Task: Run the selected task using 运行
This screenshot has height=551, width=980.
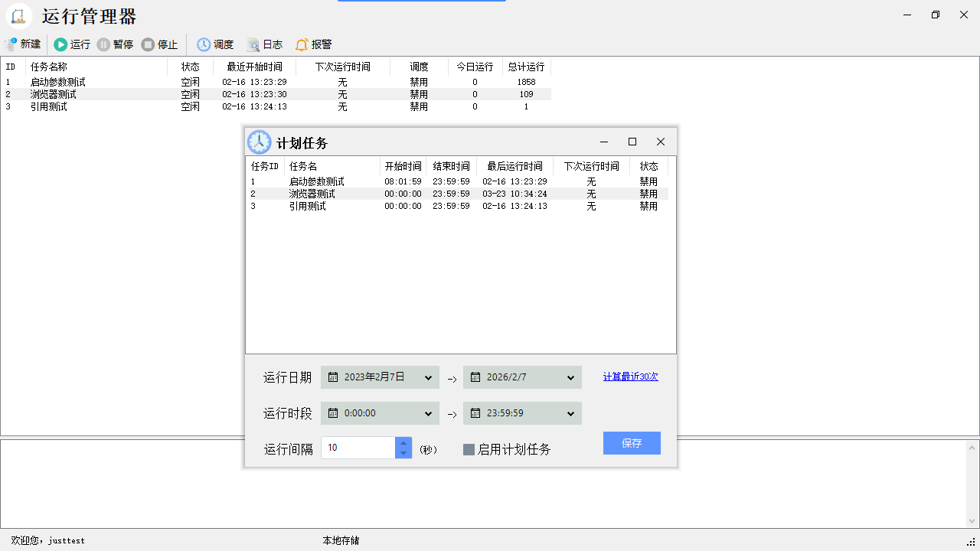Action: click(x=71, y=44)
